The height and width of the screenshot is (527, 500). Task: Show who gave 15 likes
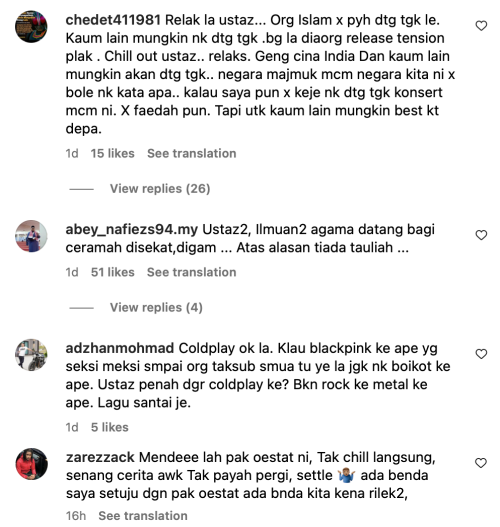113,153
